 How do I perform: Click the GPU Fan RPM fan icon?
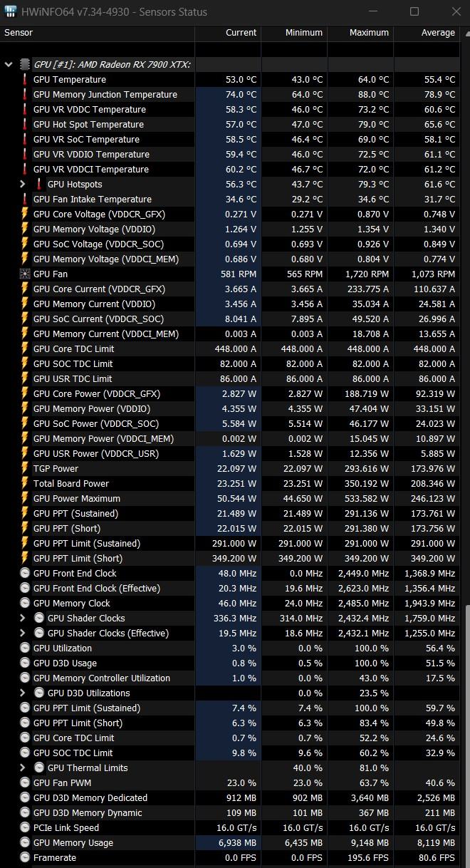pos(25,274)
